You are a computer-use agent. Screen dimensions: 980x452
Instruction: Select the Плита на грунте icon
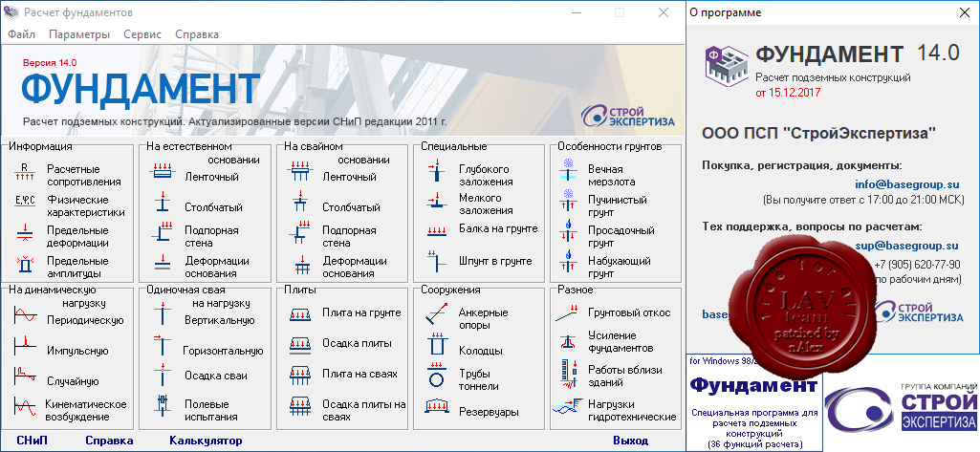click(300, 314)
